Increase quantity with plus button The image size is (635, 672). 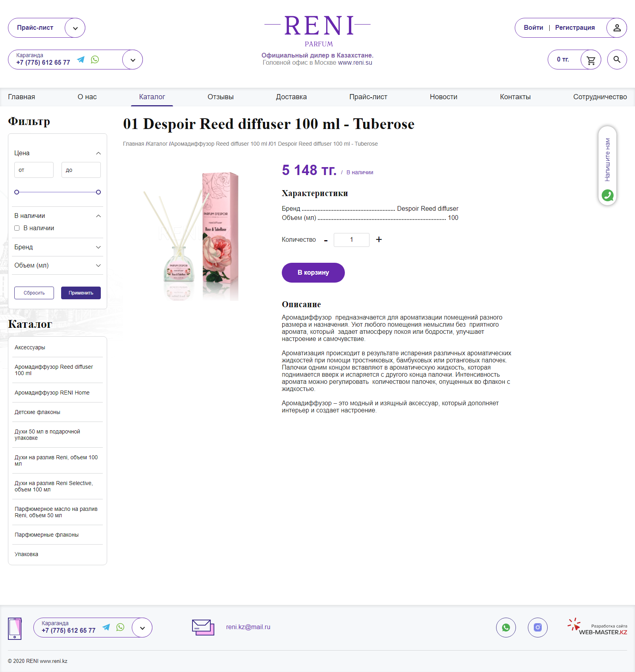tap(379, 239)
